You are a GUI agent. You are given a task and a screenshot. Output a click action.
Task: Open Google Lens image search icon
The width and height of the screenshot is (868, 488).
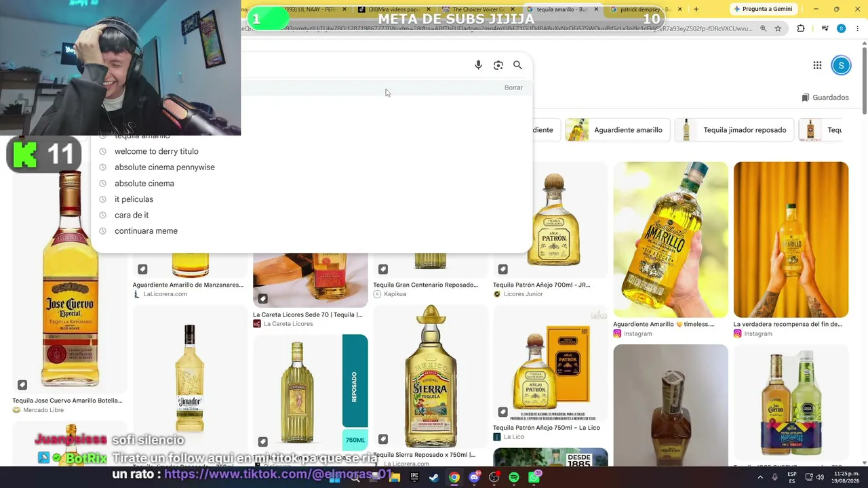[x=498, y=65]
